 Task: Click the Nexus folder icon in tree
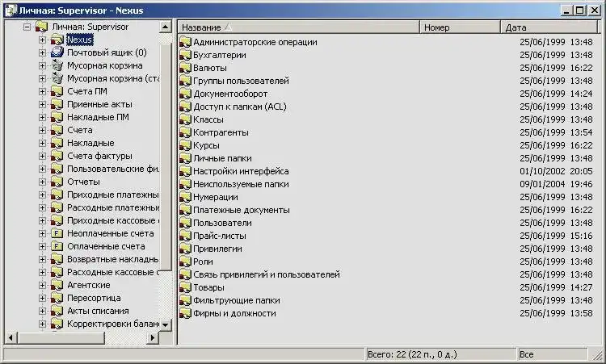coord(57,40)
